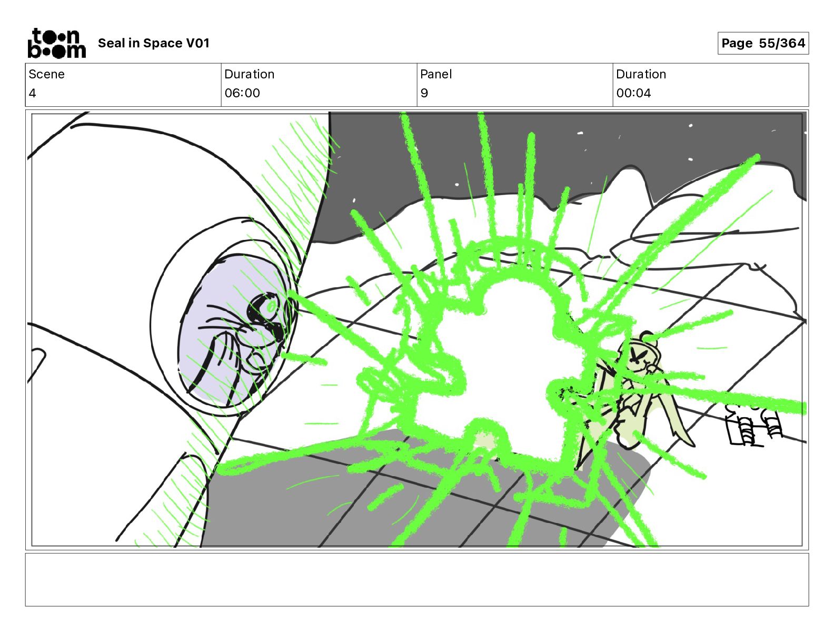Viewport: 834px width, 644px height.
Task: Click the empty notes box below panel
Action: pos(417,579)
